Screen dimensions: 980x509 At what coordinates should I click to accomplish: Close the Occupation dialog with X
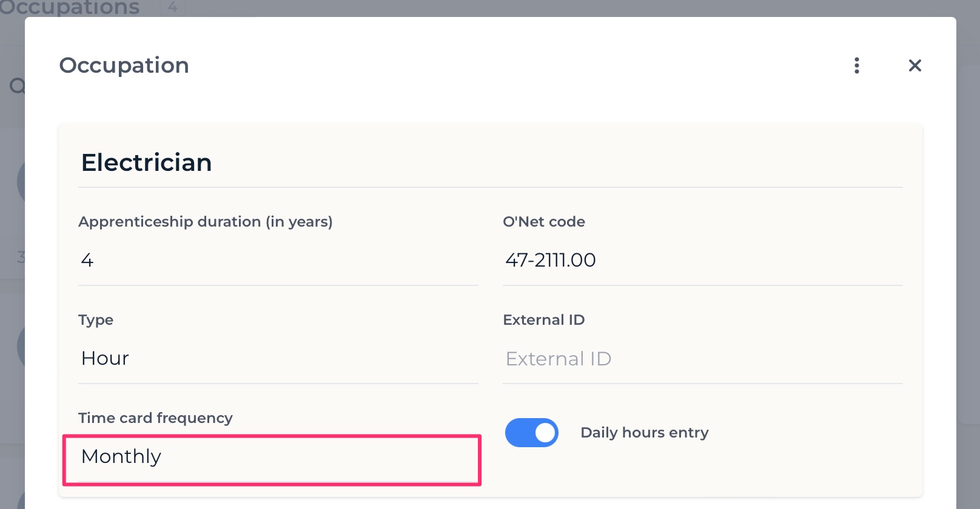[x=915, y=65]
